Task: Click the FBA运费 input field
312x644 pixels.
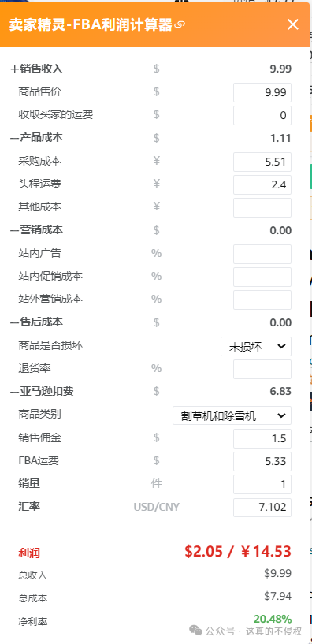Action: click(x=262, y=461)
